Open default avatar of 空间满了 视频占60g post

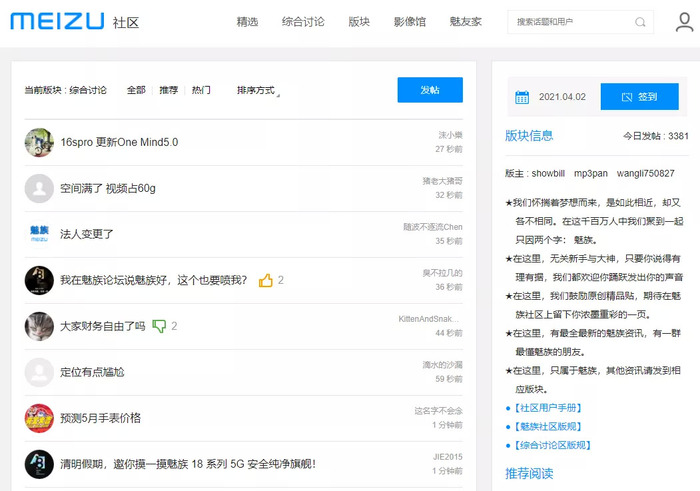click(39, 188)
